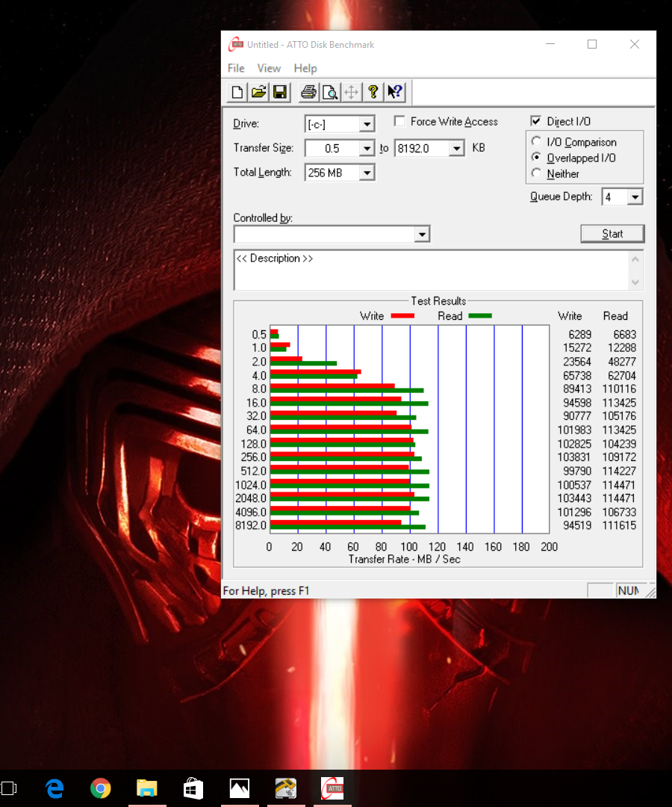Click inside the Description text box
The image size is (672, 807).
[431, 270]
